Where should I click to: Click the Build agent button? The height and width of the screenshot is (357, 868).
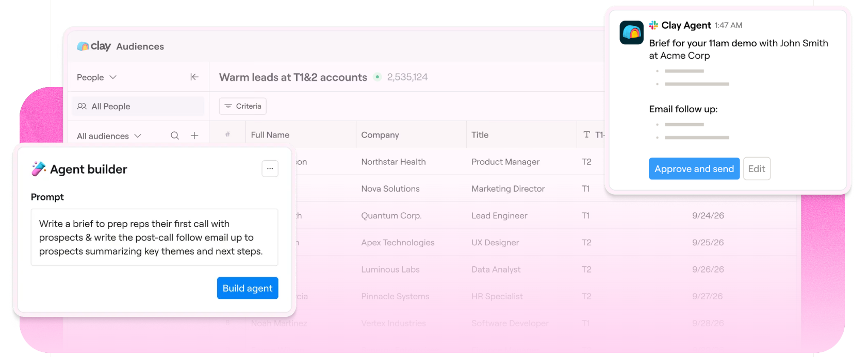click(248, 288)
